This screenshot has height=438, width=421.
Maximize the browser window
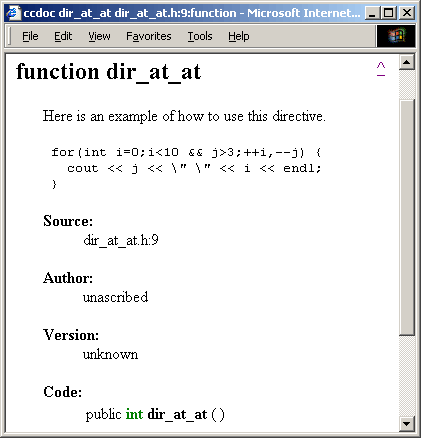(389, 13)
